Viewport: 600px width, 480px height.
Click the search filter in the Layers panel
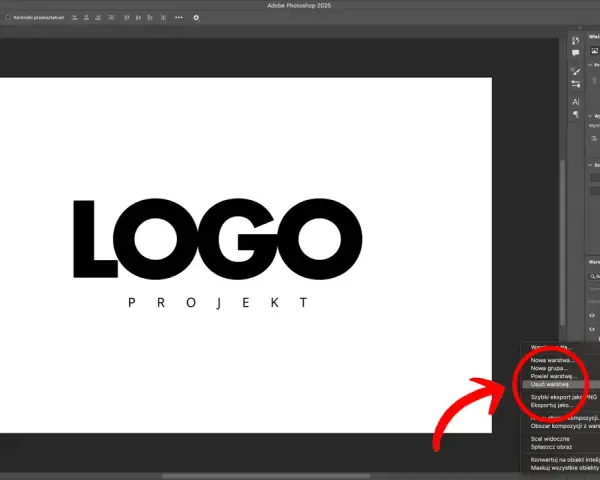pyautogui.click(x=594, y=276)
